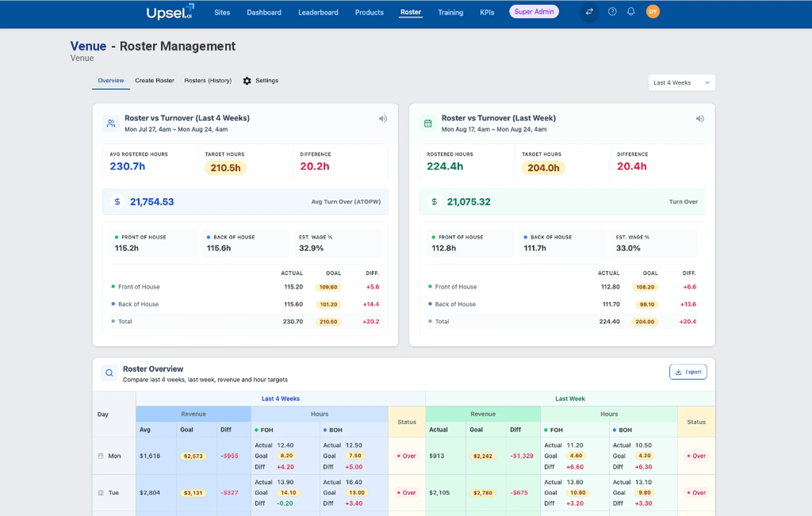Export the roster overview
Viewport: 812px width, 516px height.
[x=688, y=372]
